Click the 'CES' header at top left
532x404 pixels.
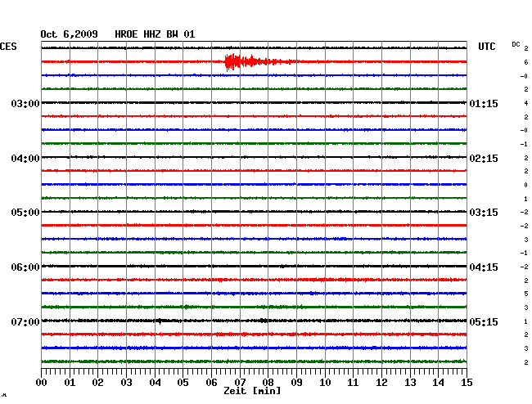(8, 47)
